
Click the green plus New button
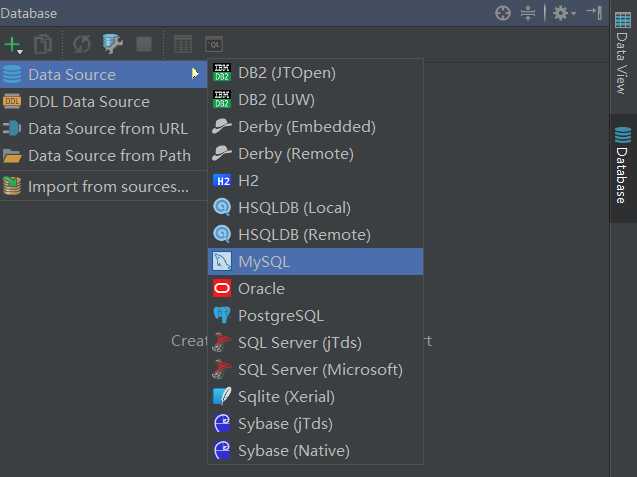click(13, 44)
